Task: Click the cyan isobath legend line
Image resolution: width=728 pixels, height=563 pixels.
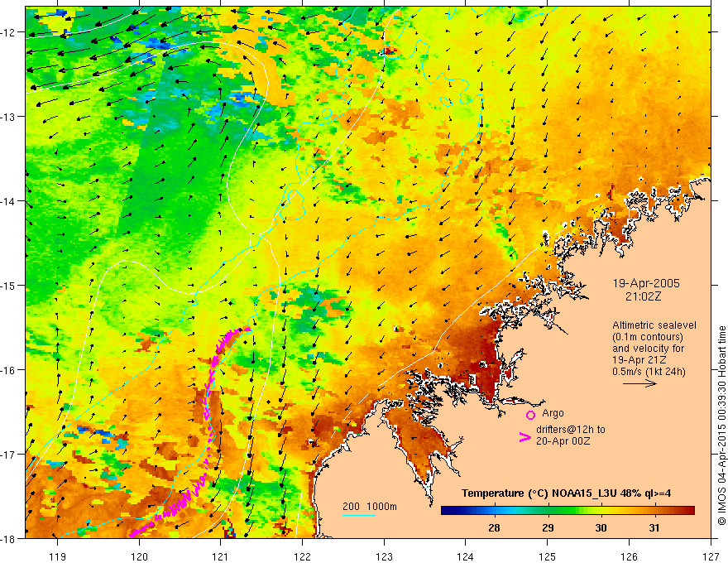Action: tap(359, 515)
